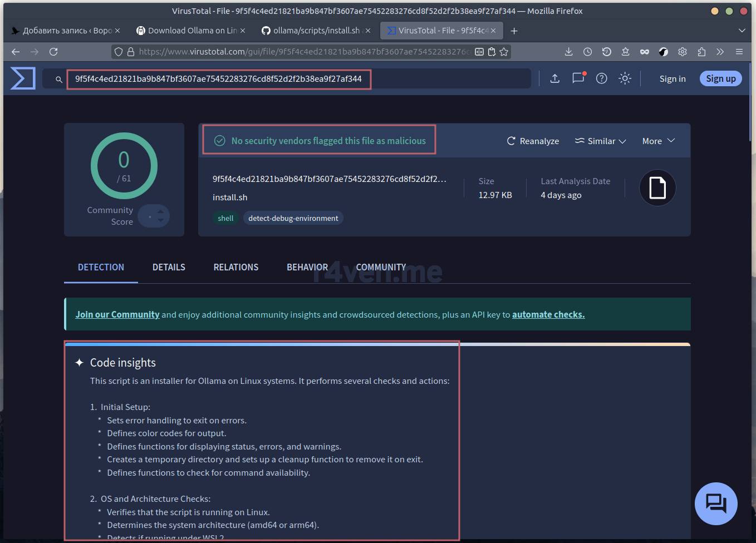Viewport: 756px width, 543px height.
Task: Open the BEHAVIOR tab
Action: pyautogui.click(x=307, y=267)
